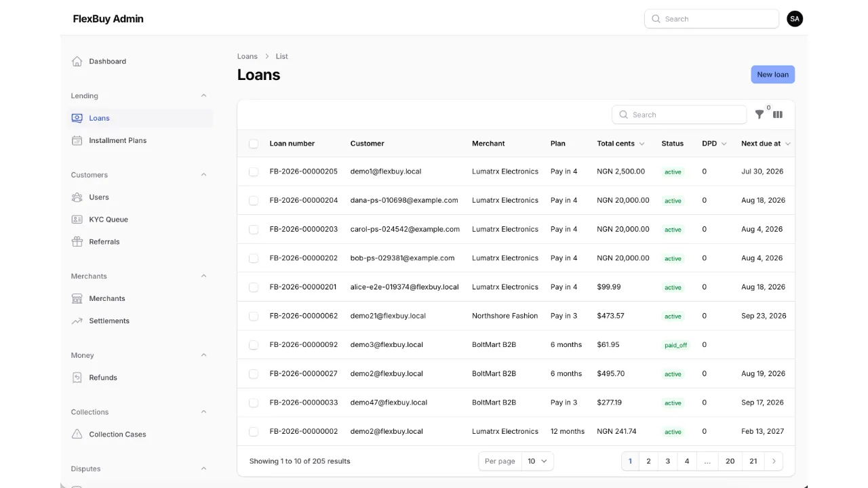Click the Referrals gift icon
The height and width of the screenshot is (488, 868).
(77, 242)
